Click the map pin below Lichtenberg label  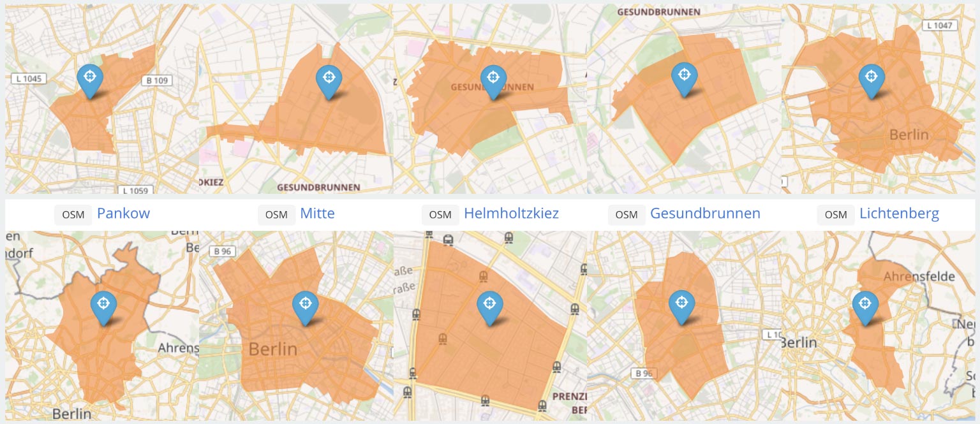[865, 306]
